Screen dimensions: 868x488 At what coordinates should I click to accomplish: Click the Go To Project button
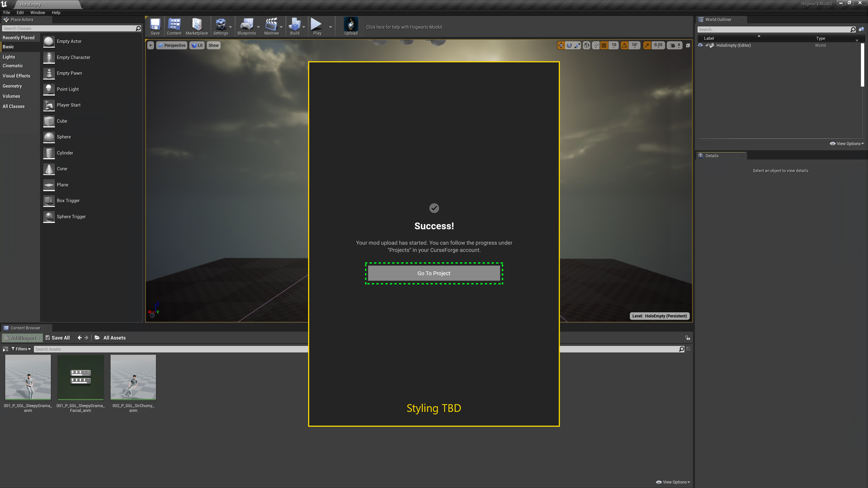tap(434, 273)
